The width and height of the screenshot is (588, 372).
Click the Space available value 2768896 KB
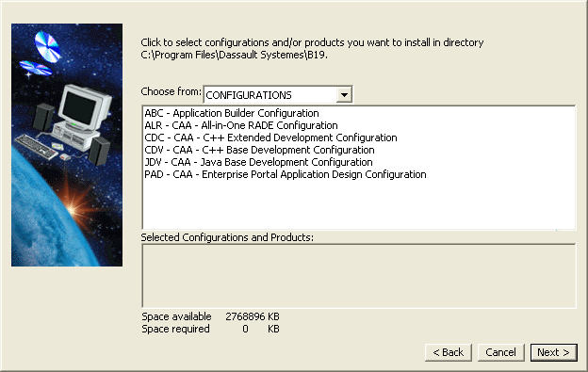(x=253, y=316)
